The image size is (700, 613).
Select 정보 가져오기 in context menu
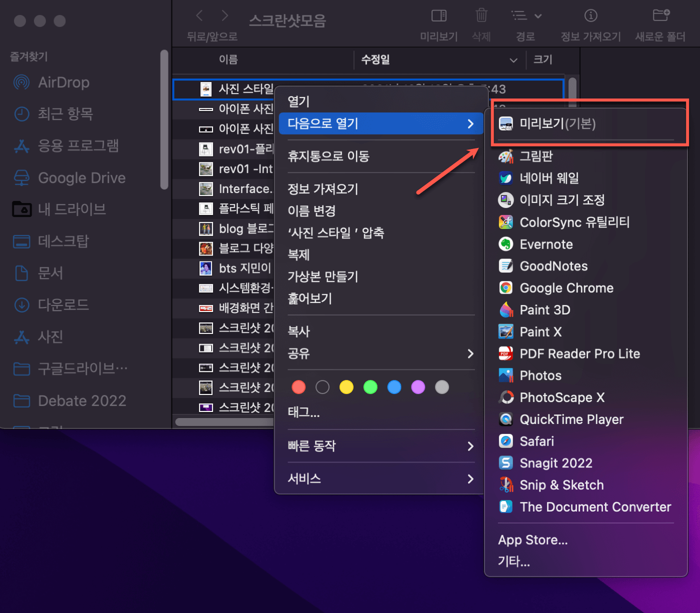click(x=381, y=189)
